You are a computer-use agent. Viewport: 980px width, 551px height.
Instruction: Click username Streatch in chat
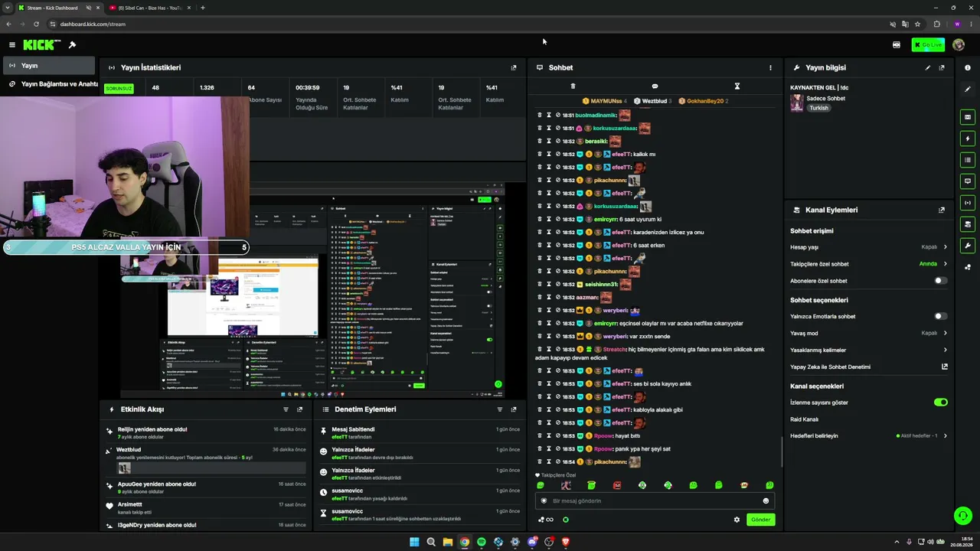pos(614,350)
